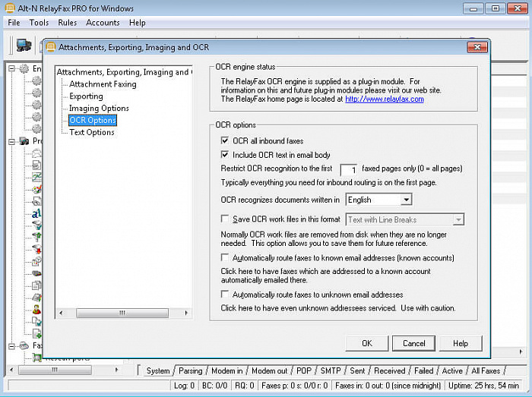This screenshot has width=532, height=397.
Task: Click the computer monitor toolbar icon
Action: (24, 46)
